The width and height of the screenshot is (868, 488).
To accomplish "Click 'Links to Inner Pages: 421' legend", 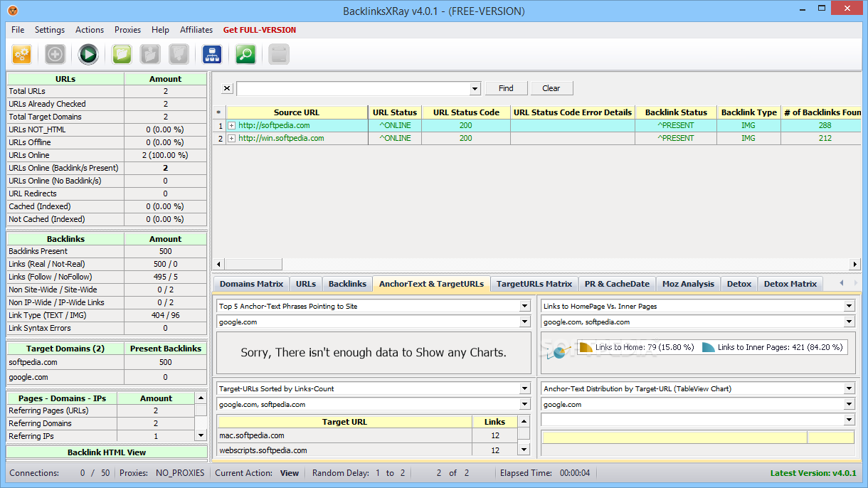I will [773, 347].
